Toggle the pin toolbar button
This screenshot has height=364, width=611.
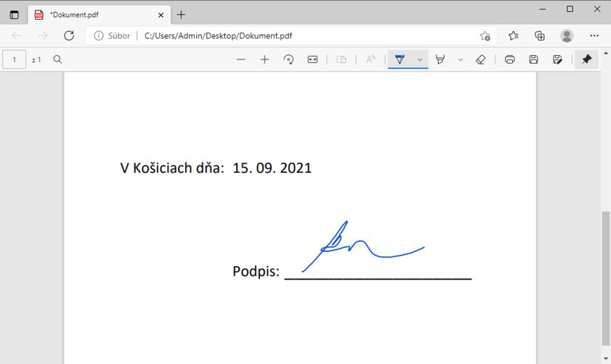tap(586, 60)
